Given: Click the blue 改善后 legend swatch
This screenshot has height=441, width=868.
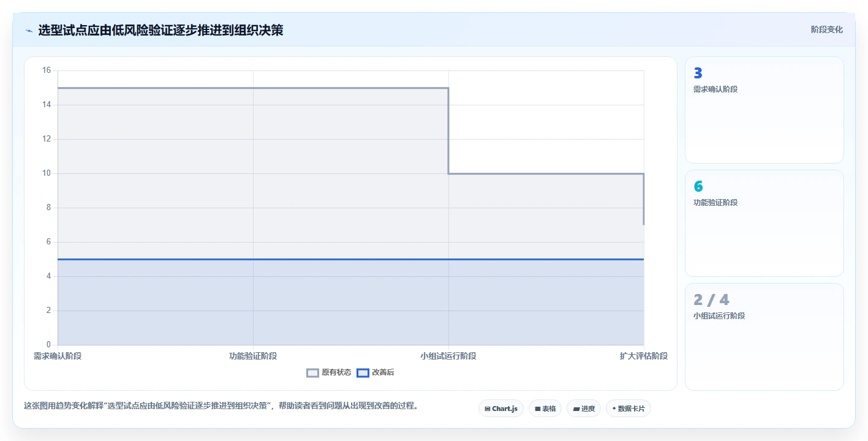Looking at the screenshot, I should [363, 372].
